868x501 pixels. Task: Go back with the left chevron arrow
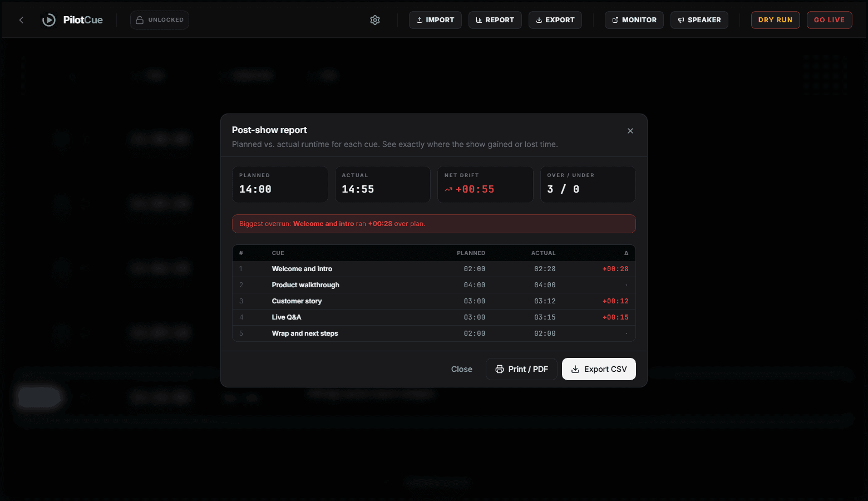pos(21,20)
